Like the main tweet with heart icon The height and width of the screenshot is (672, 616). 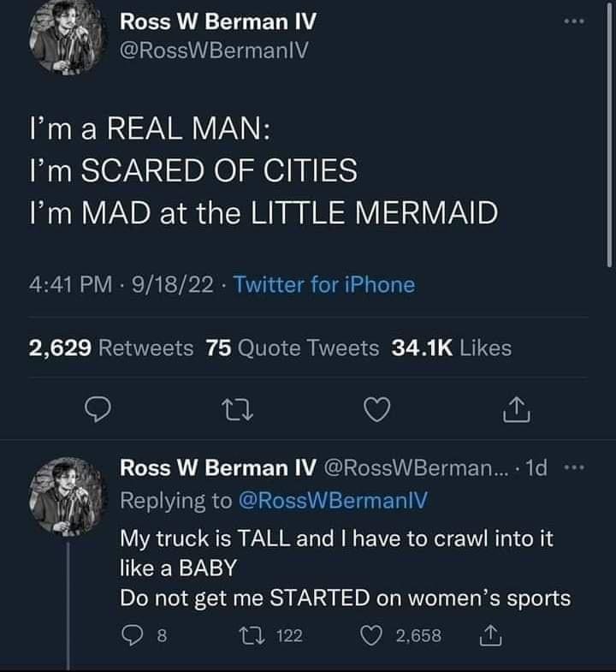(376, 413)
